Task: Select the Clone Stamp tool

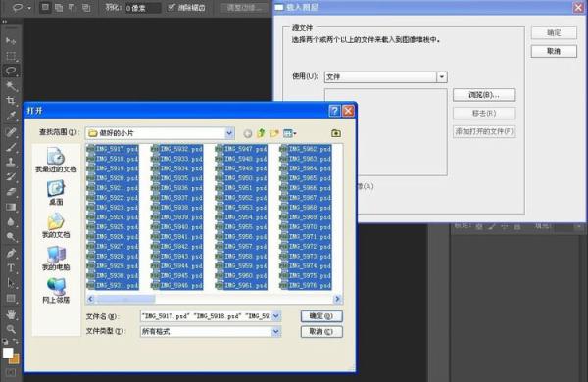Action: click(x=11, y=162)
